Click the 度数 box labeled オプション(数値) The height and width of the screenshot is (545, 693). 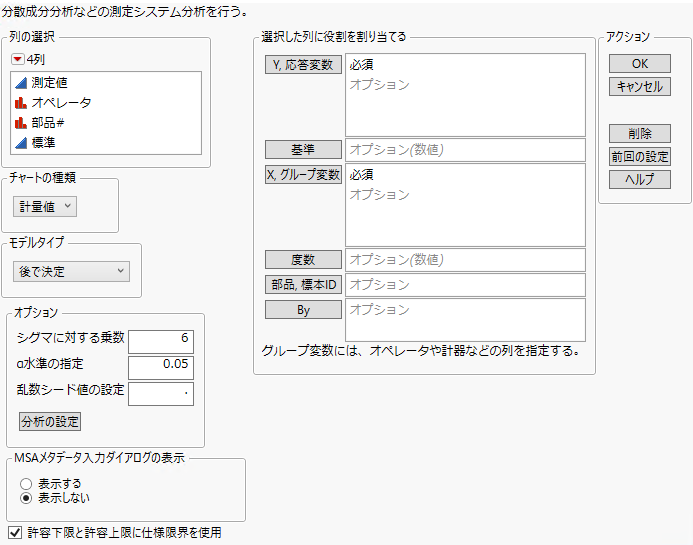[465, 260]
